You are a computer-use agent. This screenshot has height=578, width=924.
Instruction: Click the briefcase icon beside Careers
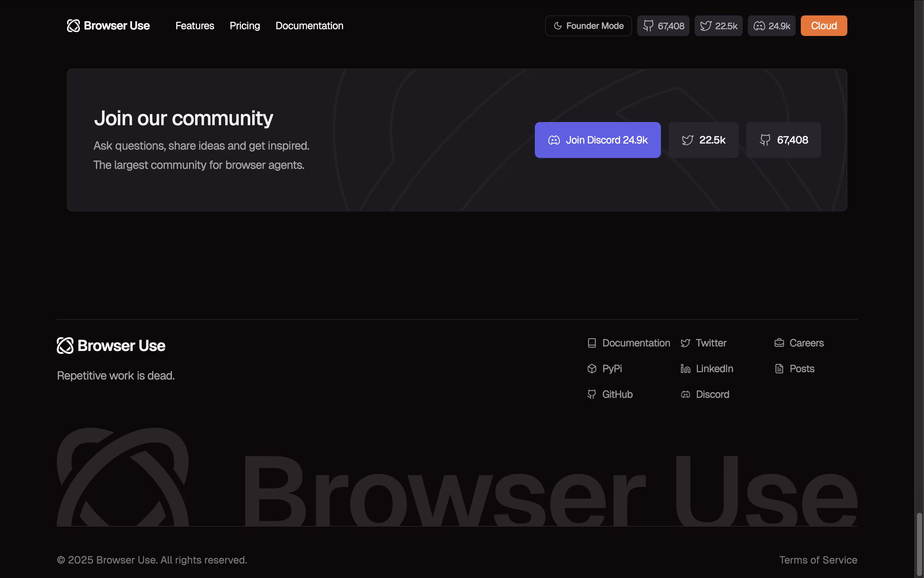pyautogui.click(x=779, y=343)
